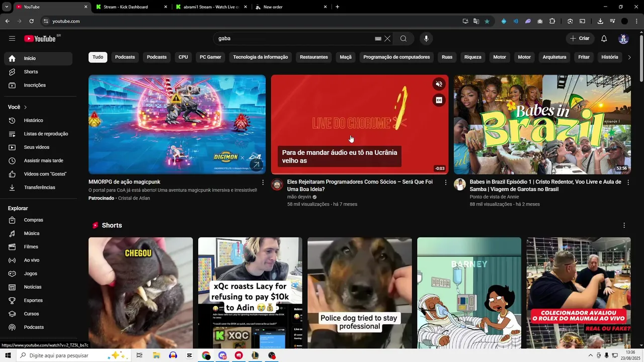Select Tecnologia da informação chip
Viewport: 644px width, 362px height.
coord(260,57)
